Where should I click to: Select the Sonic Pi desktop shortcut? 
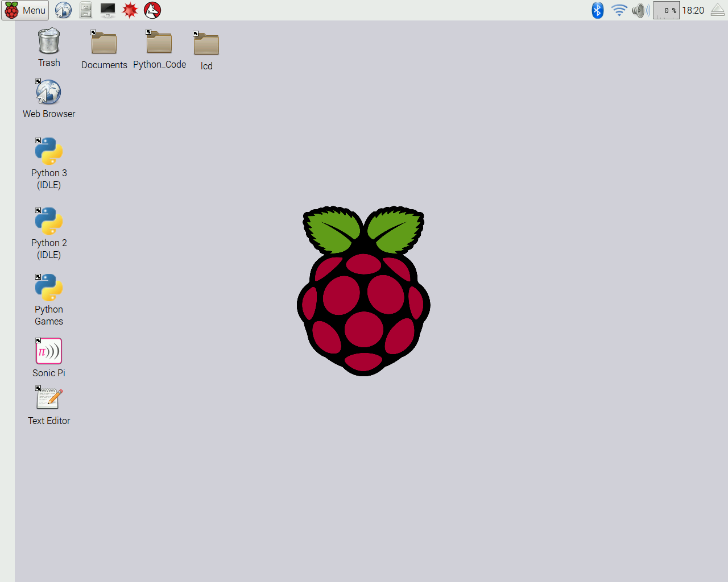pyautogui.click(x=49, y=357)
